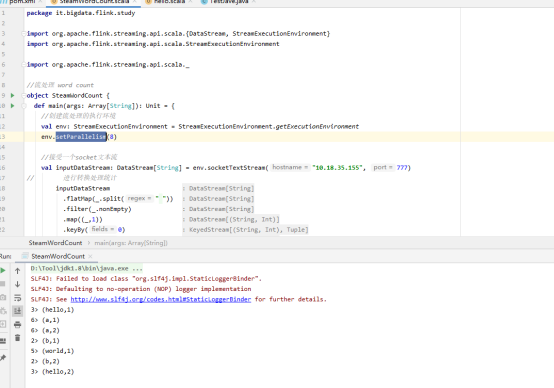Viewport: 554px width, 388px height.
Task: Stop the running SteamWordCount process
Action: pyautogui.click(x=3, y=284)
